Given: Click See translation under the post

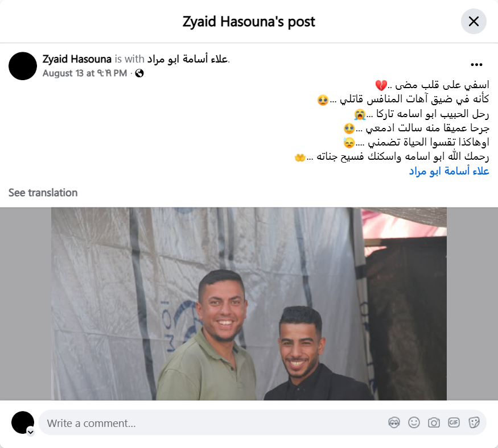Looking at the screenshot, I should point(43,193).
